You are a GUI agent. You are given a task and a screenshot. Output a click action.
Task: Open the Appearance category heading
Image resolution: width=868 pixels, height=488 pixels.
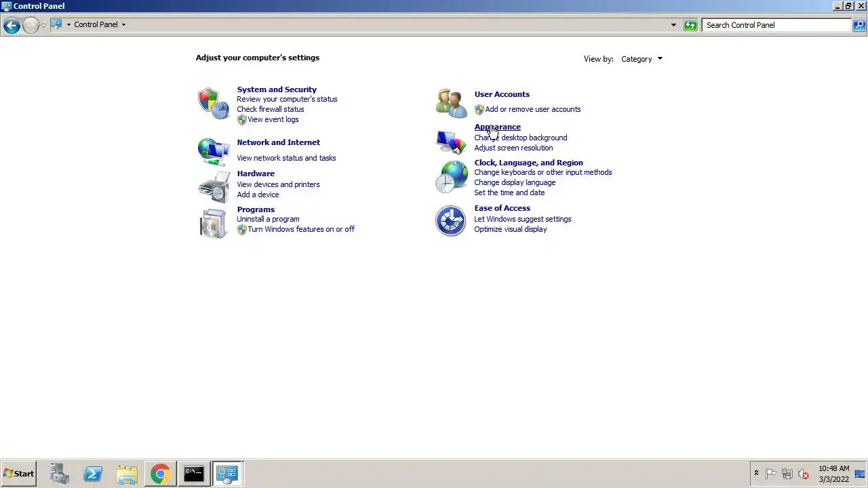pyautogui.click(x=497, y=127)
